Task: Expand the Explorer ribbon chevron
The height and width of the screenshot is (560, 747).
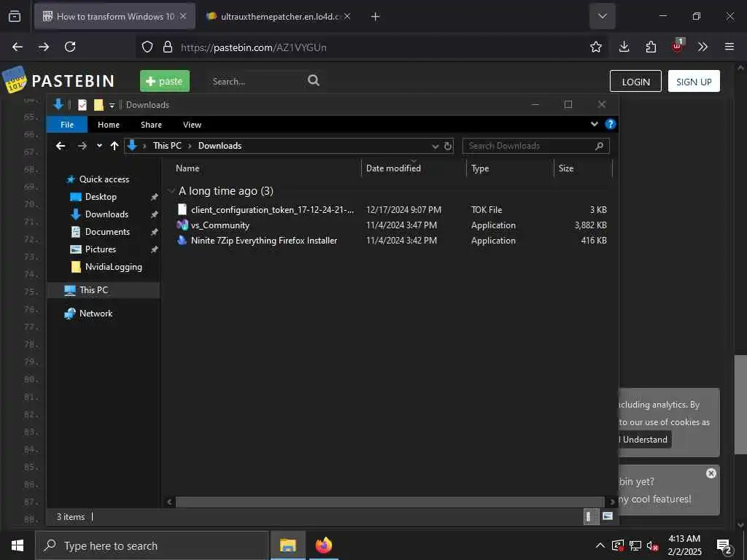Action: click(x=594, y=124)
